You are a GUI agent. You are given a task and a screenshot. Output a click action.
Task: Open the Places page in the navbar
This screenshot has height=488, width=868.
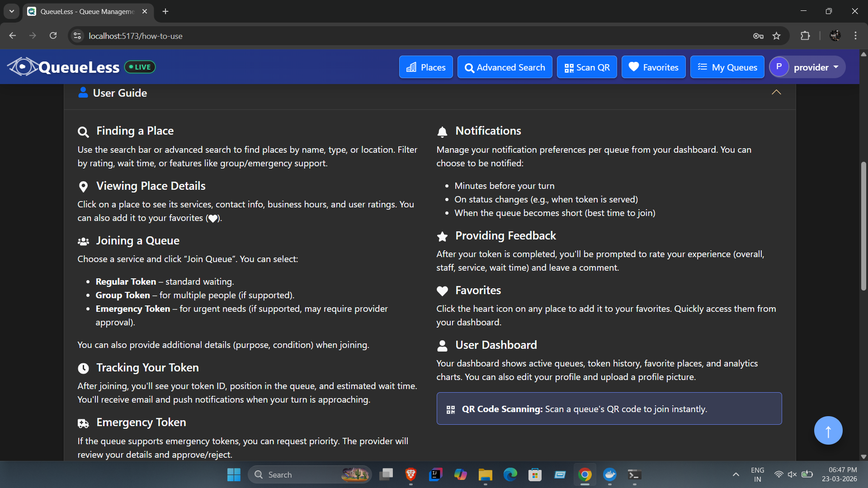click(x=426, y=67)
